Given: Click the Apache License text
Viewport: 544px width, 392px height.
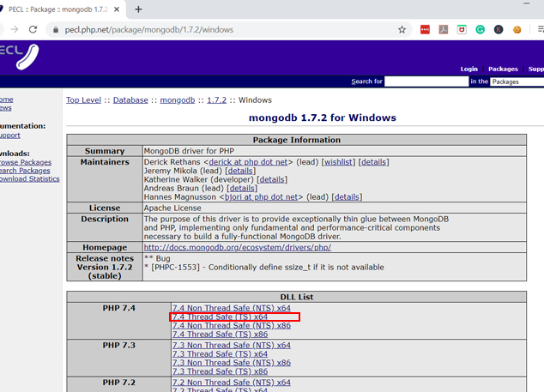Looking at the screenshot, I should coord(172,208).
